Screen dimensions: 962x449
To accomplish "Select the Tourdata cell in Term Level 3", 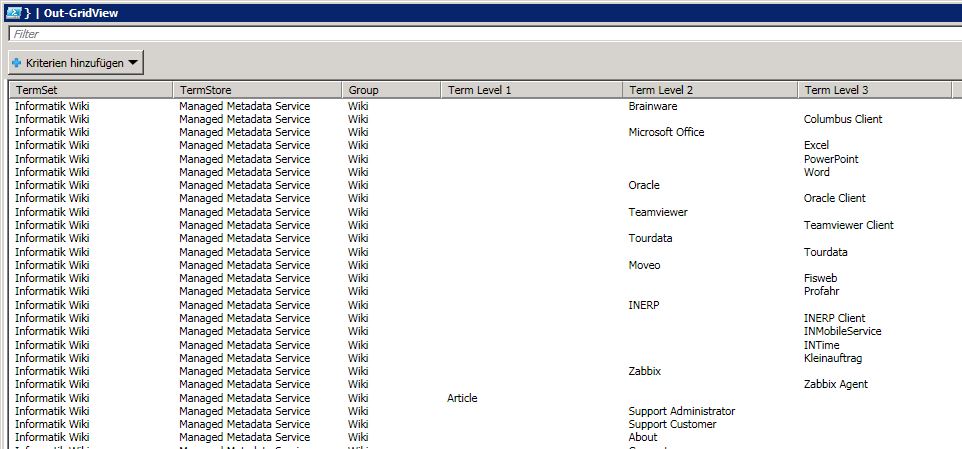I will click(825, 251).
